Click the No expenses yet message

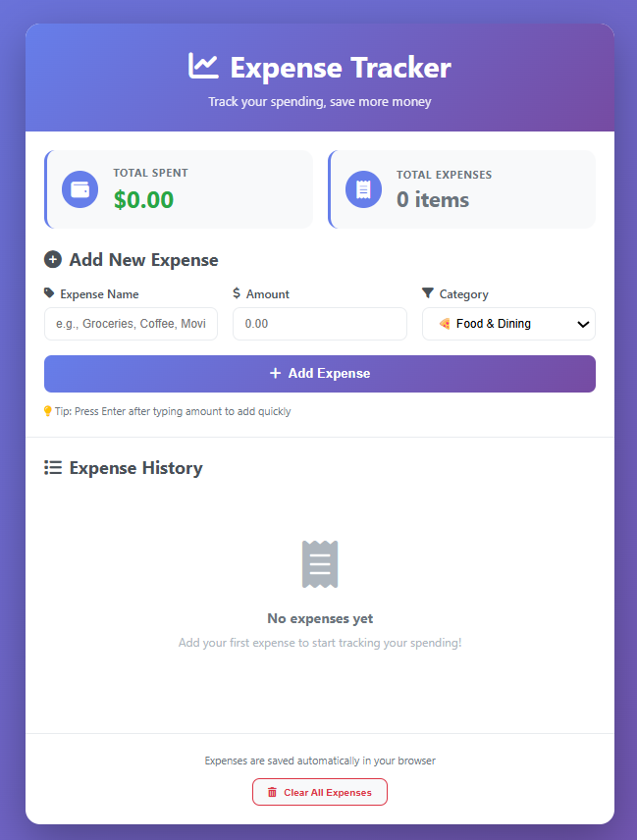tap(320, 619)
